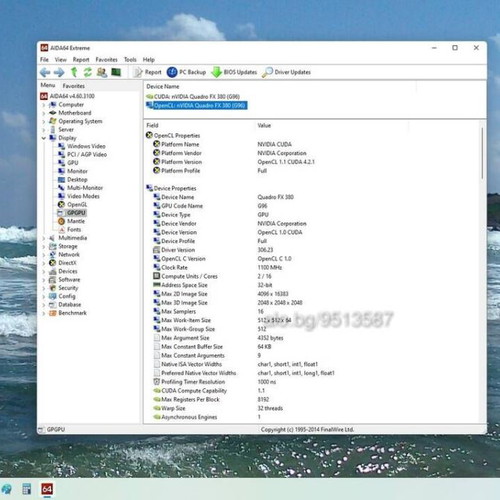Open Driver Updates in toolbar

[x=286, y=72]
